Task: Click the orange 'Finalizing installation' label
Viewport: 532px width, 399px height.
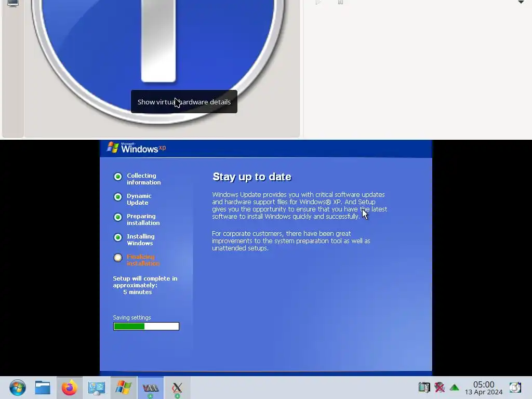Action: (143, 260)
